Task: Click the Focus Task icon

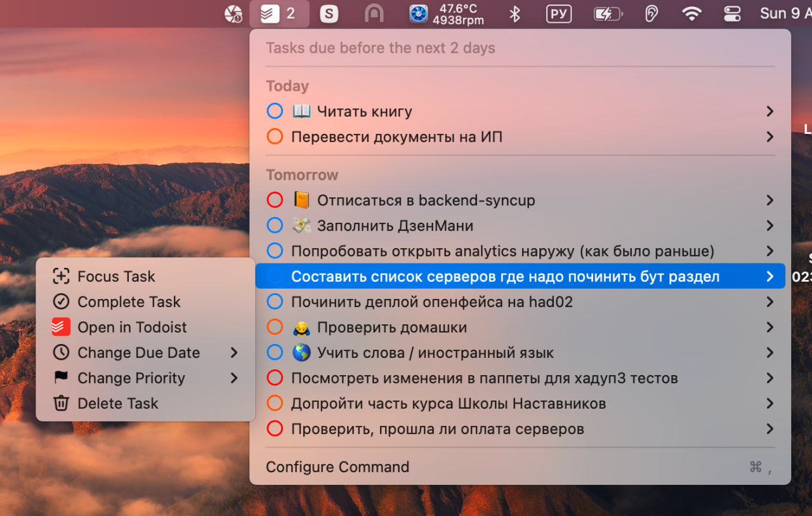Action: (x=61, y=277)
